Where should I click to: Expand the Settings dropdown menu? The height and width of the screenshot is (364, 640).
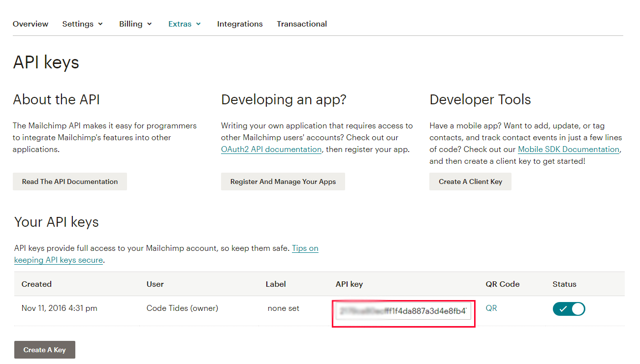[x=82, y=24]
